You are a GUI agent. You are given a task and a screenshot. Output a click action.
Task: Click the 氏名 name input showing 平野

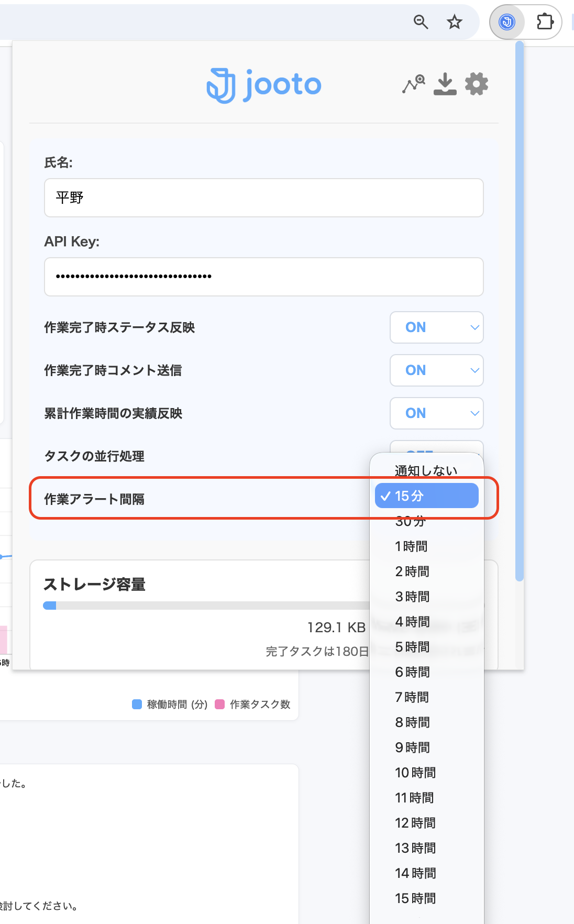[x=263, y=198]
